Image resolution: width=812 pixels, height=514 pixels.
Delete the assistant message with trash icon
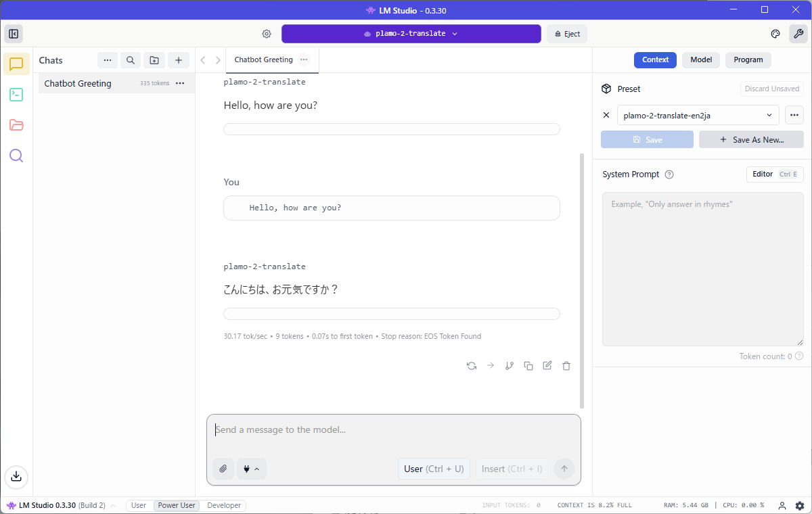coord(566,366)
